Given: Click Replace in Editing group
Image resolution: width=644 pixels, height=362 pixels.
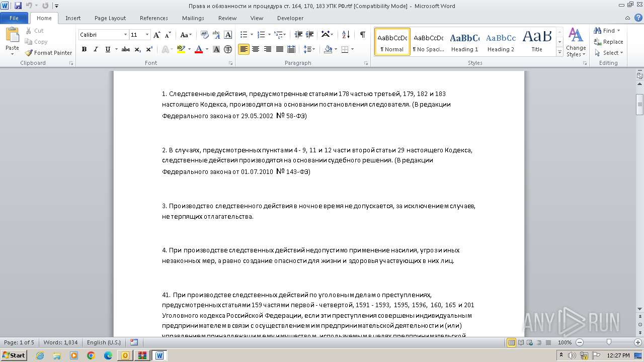Looking at the screenshot, I should [609, 42].
